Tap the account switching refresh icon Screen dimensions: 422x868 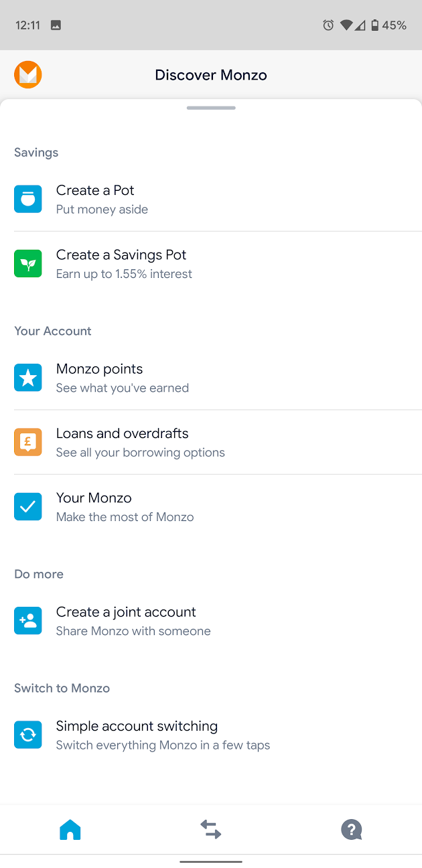coord(27,735)
